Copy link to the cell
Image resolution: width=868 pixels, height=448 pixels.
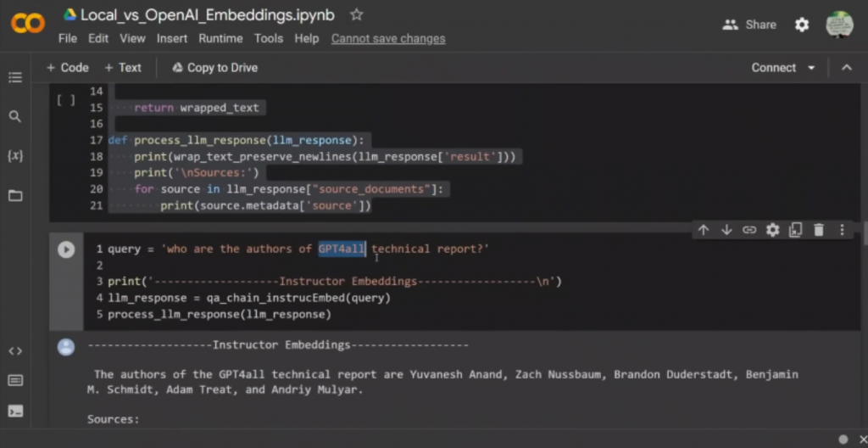tap(749, 230)
